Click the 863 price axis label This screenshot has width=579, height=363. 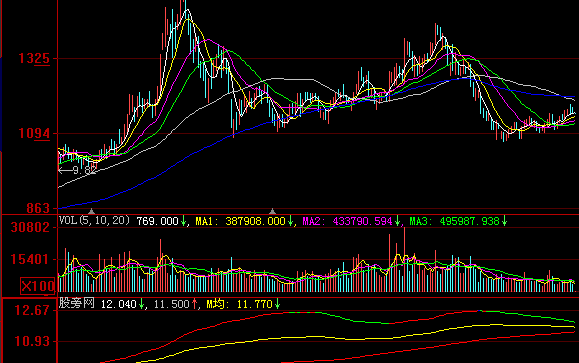(38, 208)
